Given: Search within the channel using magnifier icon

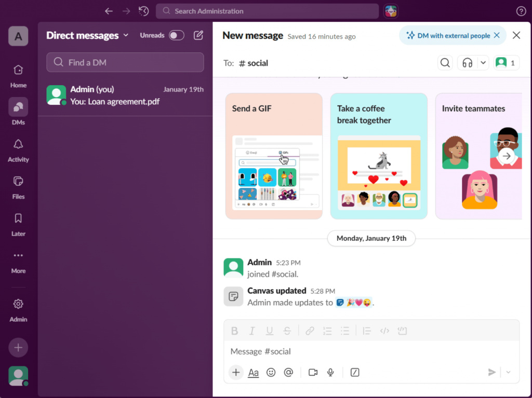Looking at the screenshot, I should (445, 63).
